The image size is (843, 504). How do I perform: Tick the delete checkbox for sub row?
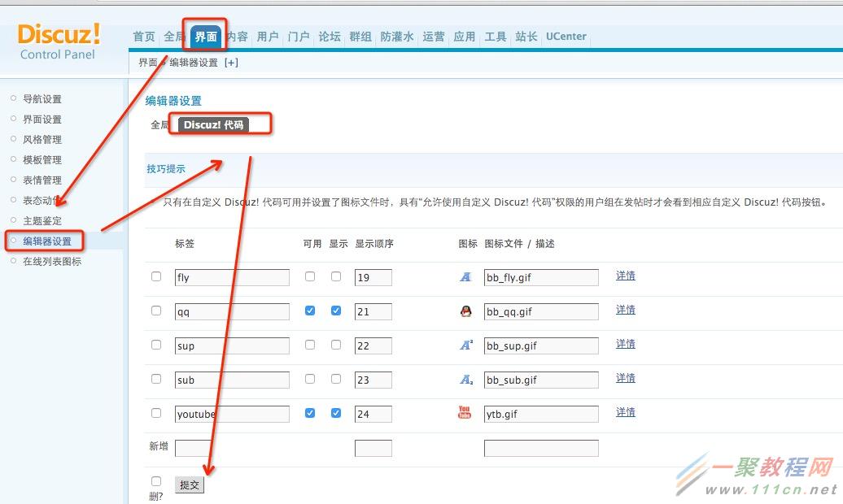156,379
